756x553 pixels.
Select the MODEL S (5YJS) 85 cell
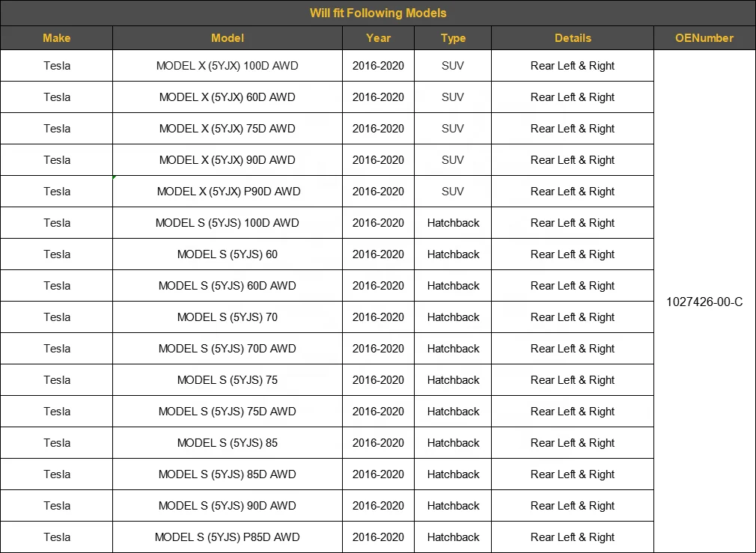[228, 443]
